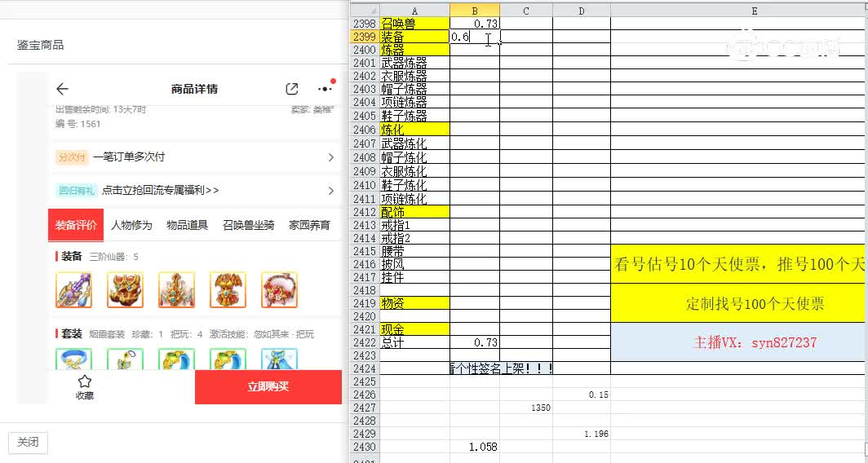The height and width of the screenshot is (463, 868).
Task: Open the three-dot more menu icon
Action: (325, 89)
